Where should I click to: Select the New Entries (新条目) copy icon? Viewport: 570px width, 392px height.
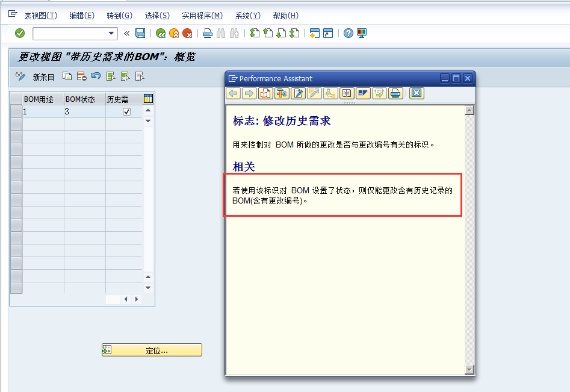(x=67, y=76)
